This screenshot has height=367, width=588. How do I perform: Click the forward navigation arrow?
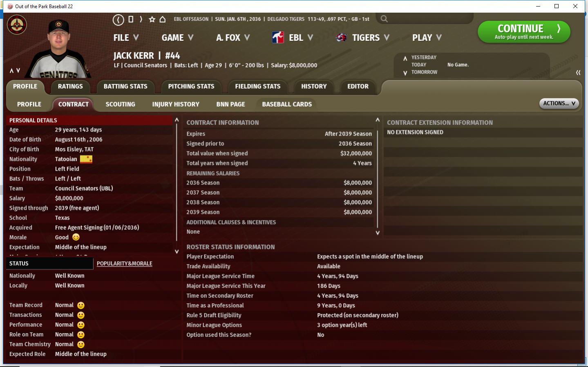(x=141, y=19)
